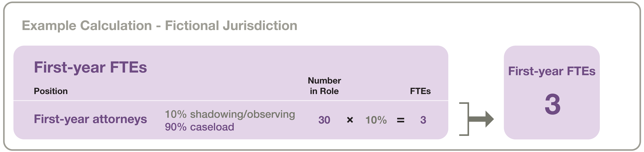Click the multiplication sign symbol
The height and width of the screenshot is (152, 644).
tap(350, 120)
